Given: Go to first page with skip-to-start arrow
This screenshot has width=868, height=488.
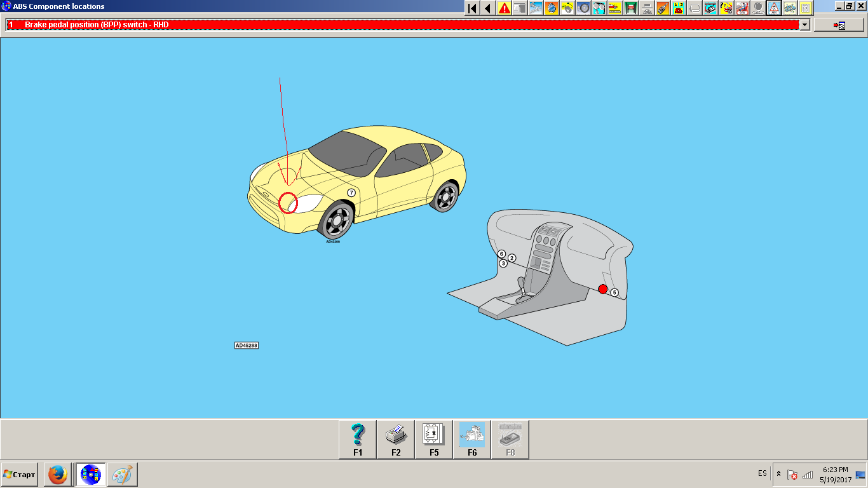Looking at the screenshot, I should pos(472,8).
